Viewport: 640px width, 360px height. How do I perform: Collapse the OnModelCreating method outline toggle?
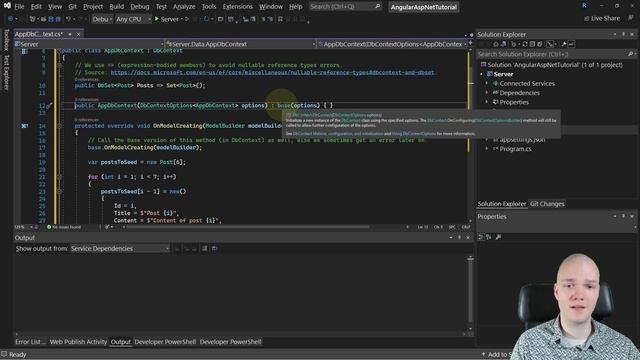pos(60,126)
